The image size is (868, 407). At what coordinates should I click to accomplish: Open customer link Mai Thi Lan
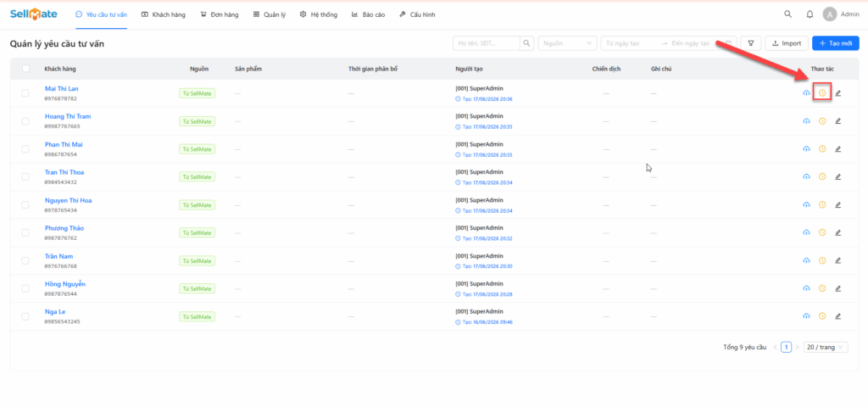click(61, 88)
